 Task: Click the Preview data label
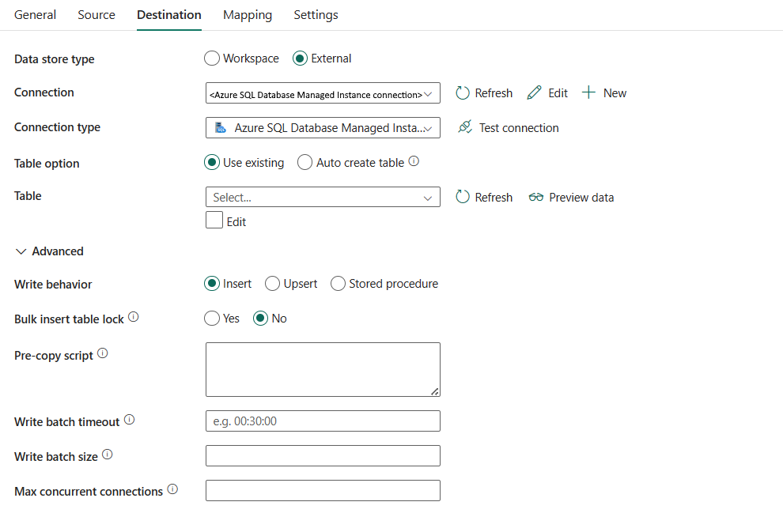[581, 198]
